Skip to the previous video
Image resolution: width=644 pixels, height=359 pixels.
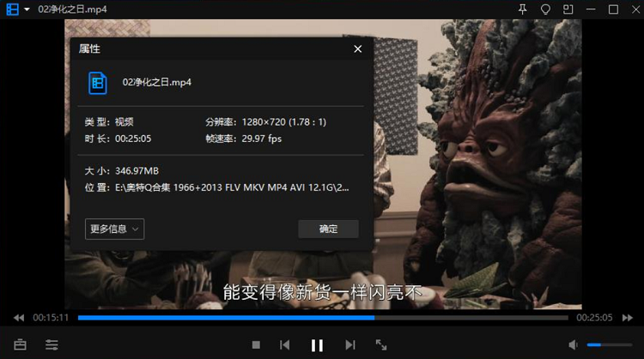[x=284, y=344]
